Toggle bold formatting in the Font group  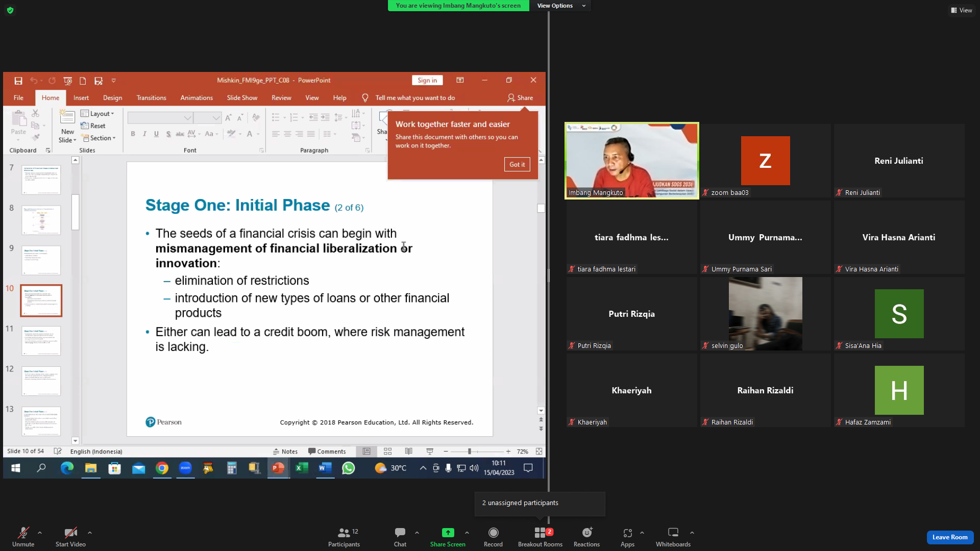133,134
